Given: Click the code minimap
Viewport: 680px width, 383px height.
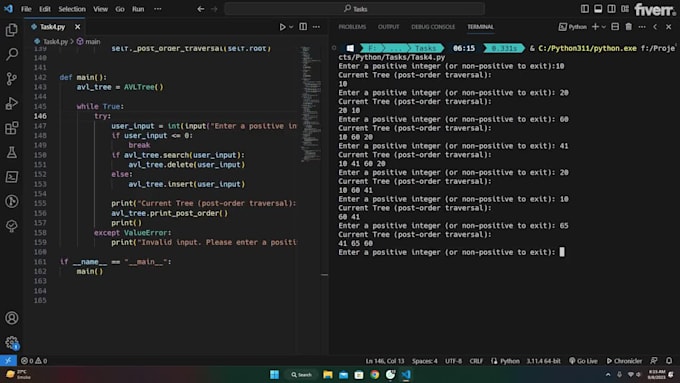Looking at the screenshot, I should coord(311,104).
